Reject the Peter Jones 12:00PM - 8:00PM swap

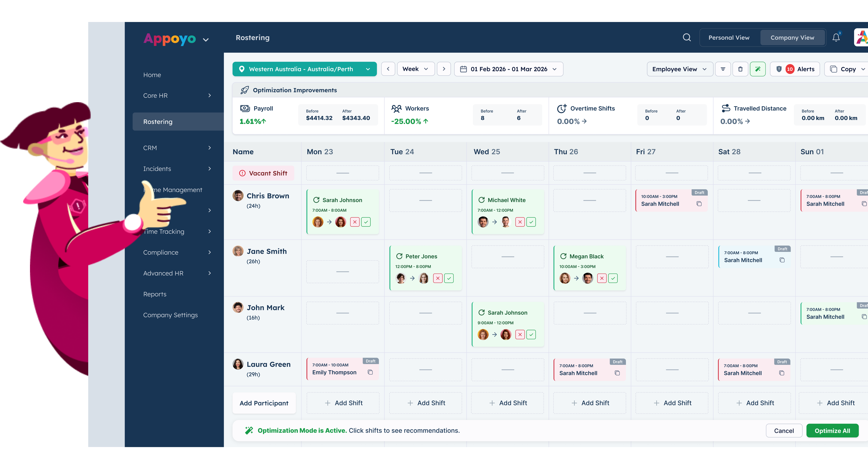(x=438, y=278)
